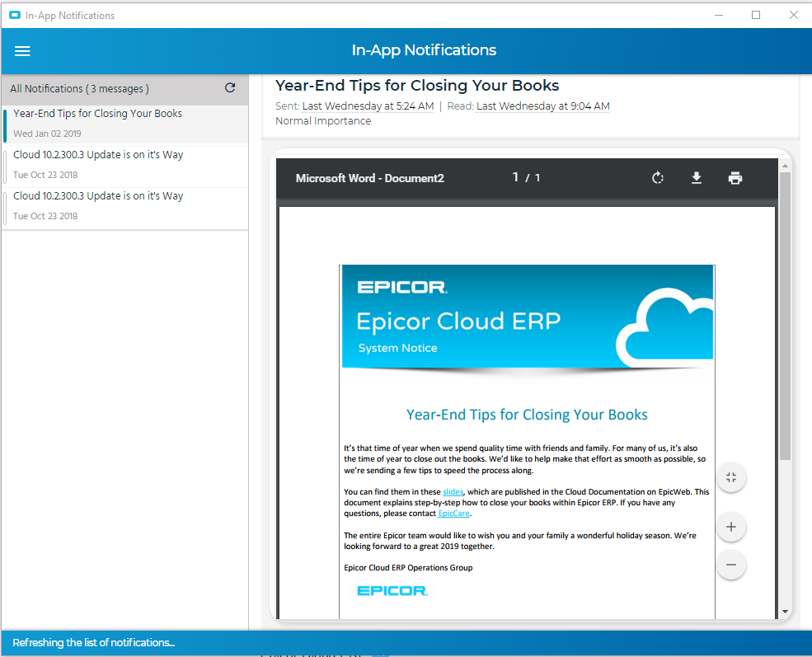Open the hamburger menu
This screenshot has width=812, height=657.
click(22, 51)
